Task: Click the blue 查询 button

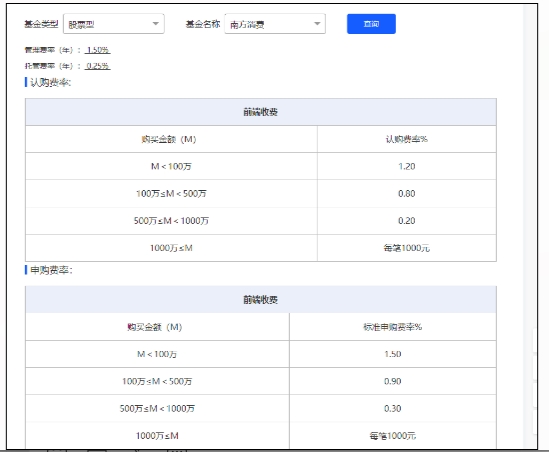Action: pyautogui.click(x=371, y=24)
